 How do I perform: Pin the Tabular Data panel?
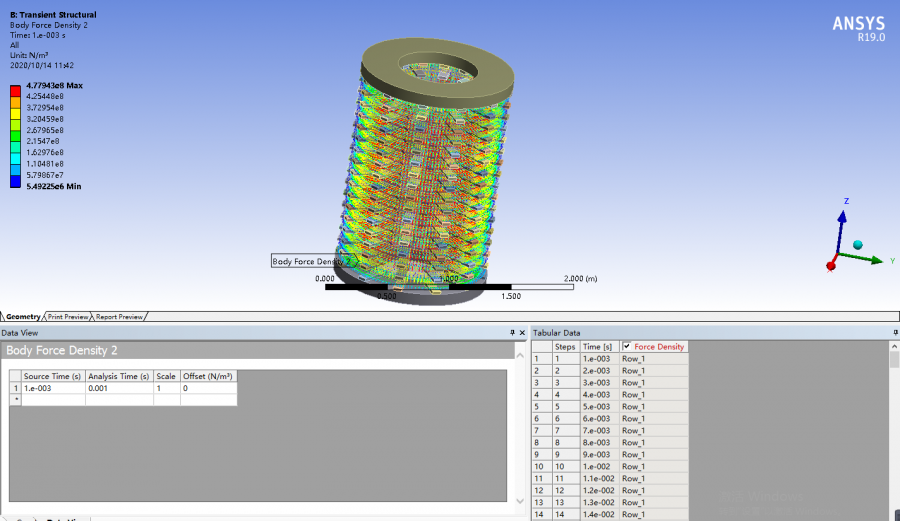(x=893, y=333)
